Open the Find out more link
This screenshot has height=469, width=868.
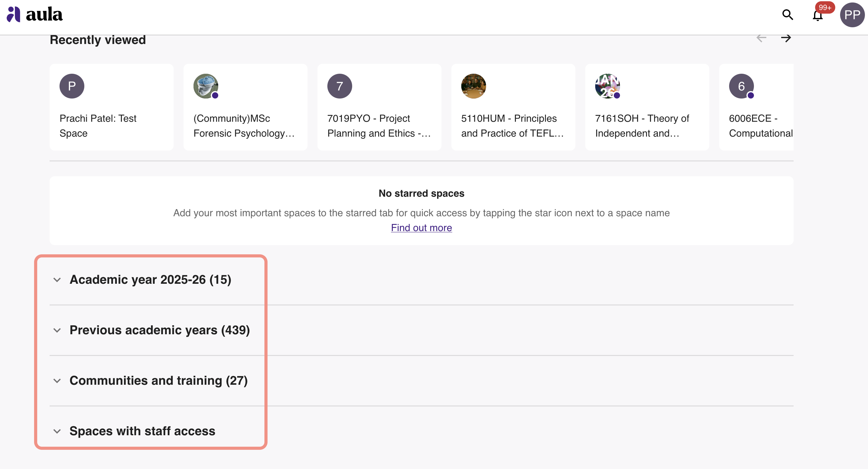[421, 228]
